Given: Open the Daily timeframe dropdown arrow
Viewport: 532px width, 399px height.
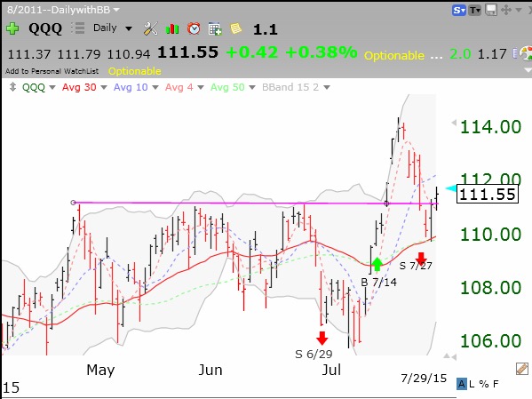Looking at the screenshot, I should [x=129, y=28].
